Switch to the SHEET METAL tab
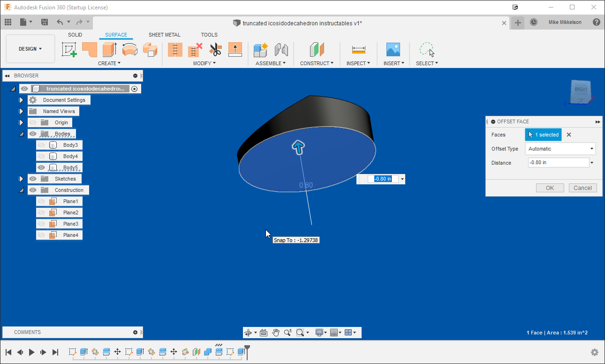Viewport: 605px width, 364px height. (x=164, y=34)
